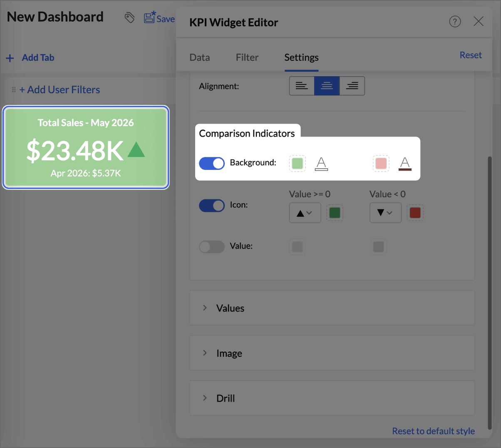
Task: Open the negative background font color icon
Action: click(405, 163)
